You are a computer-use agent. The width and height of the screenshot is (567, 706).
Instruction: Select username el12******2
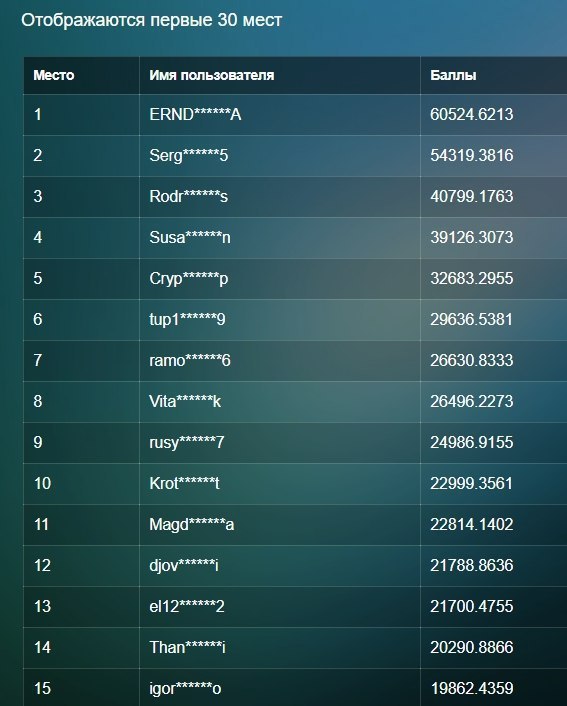(187, 606)
